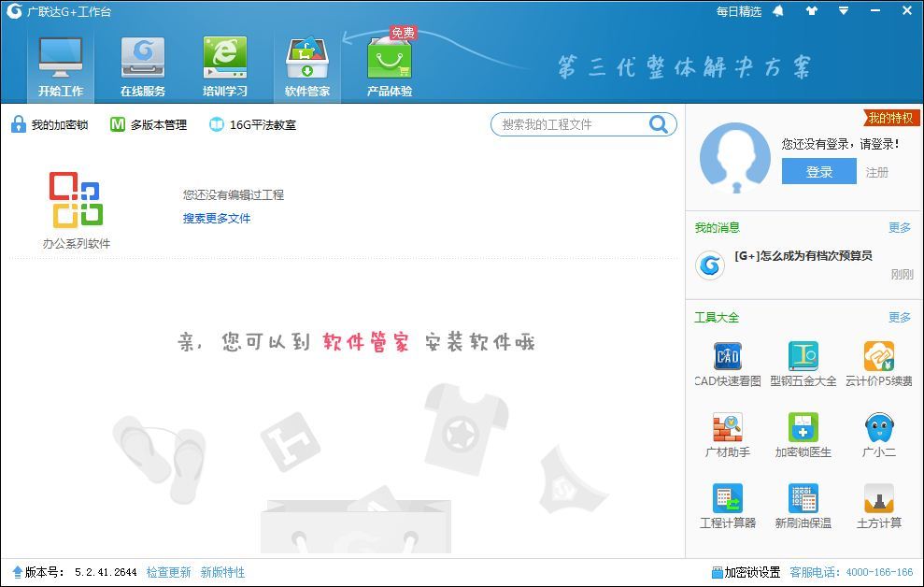
Task: Open the 云计价P5续费 tool
Action: tap(879, 356)
